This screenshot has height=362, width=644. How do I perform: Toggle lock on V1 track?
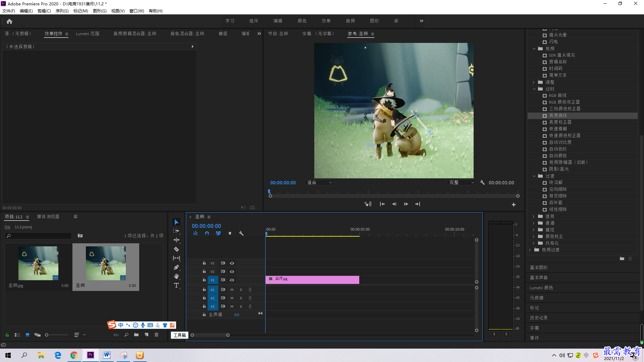tap(204, 280)
